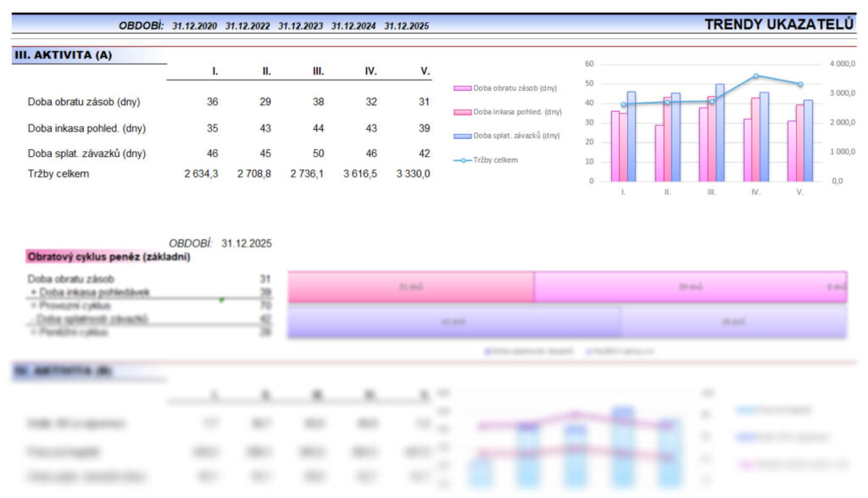Click the 31.12.2023 date in the header row
This screenshot has height=498, width=868.
click(x=300, y=26)
